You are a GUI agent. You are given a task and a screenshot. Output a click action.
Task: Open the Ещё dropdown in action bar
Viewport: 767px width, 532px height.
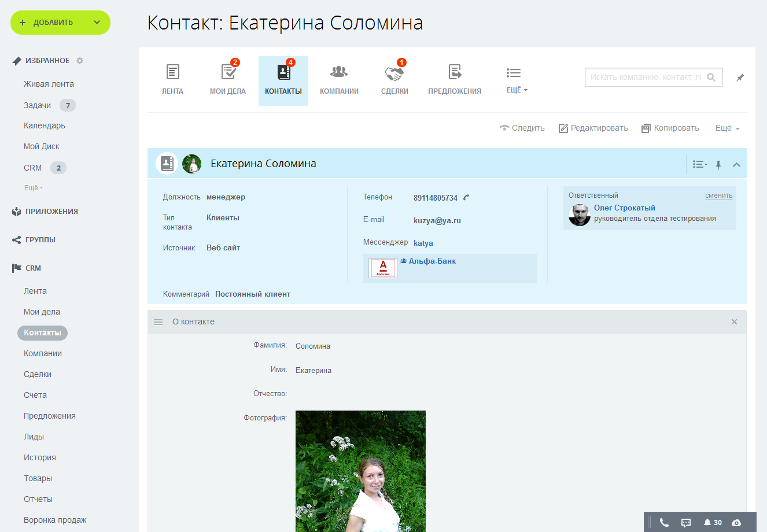pos(727,128)
